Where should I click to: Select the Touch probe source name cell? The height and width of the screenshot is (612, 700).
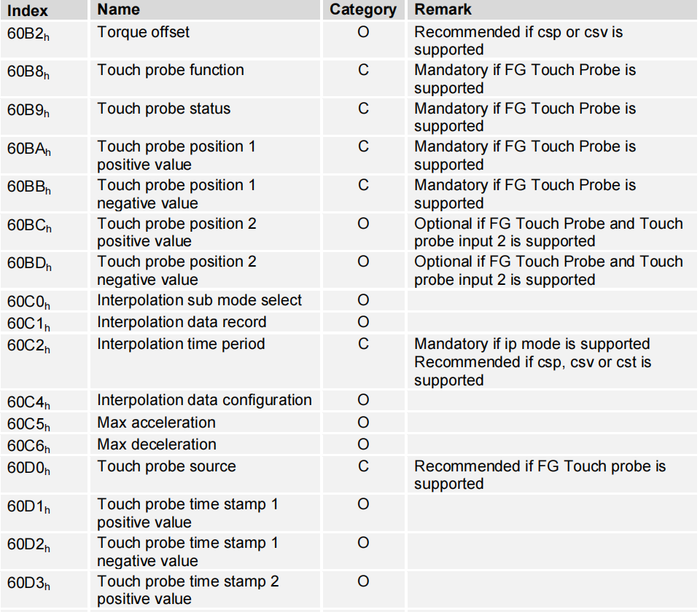(167, 466)
